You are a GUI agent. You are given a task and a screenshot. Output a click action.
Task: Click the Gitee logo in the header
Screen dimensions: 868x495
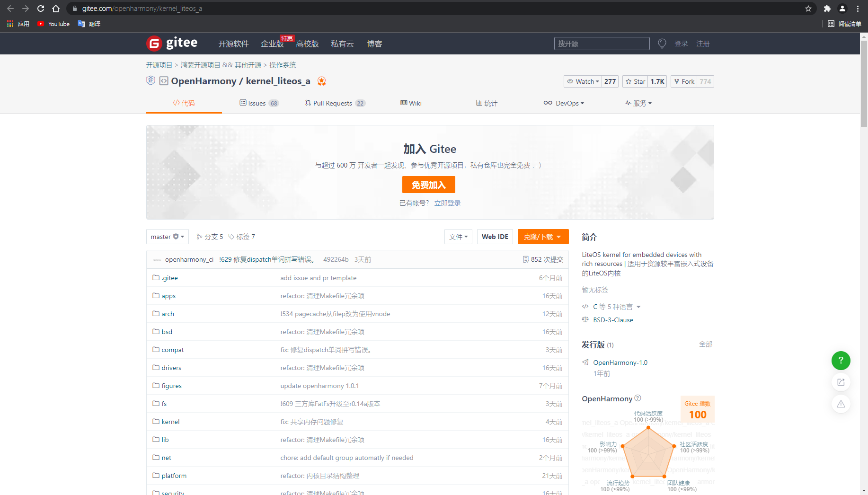click(x=172, y=43)
